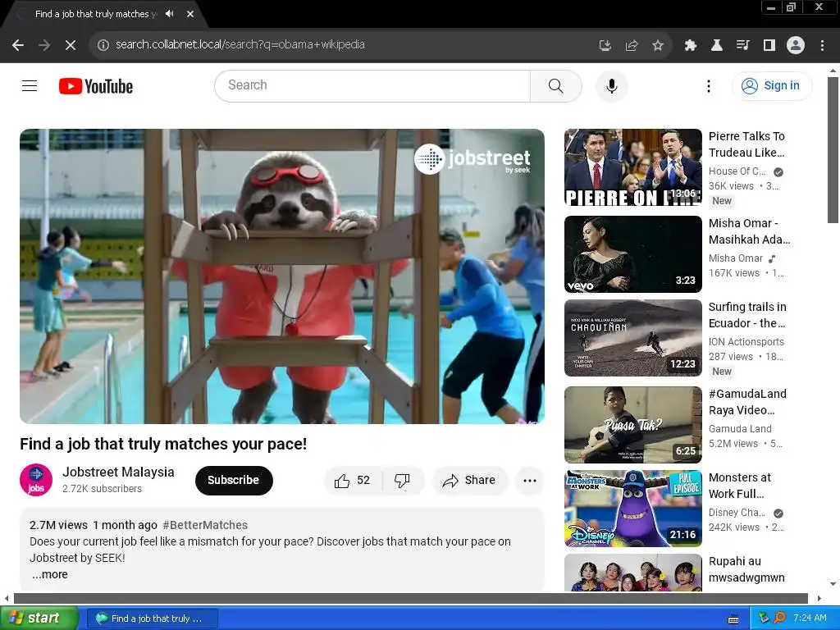The width and height of the screenshot is (840, 630).
Task: Stop loading the page with X
Action: pyautogui.click(x=71, y=45)
